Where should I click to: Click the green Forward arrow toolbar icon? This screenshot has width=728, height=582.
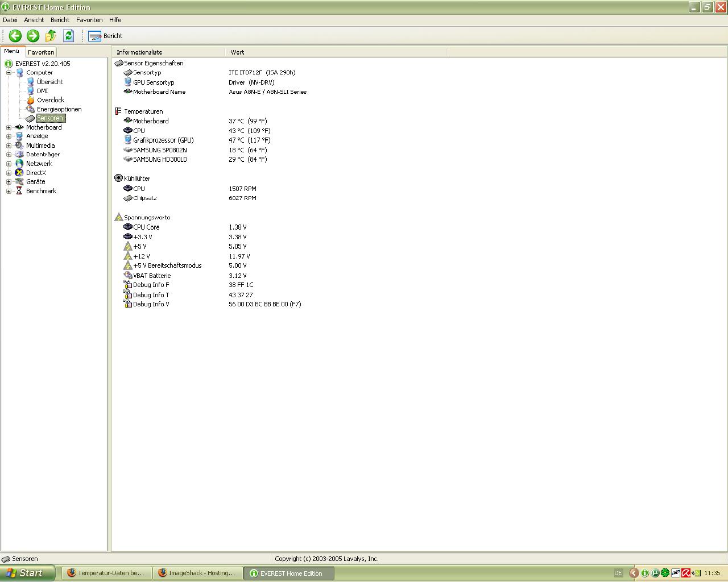[x=33, y=36]
